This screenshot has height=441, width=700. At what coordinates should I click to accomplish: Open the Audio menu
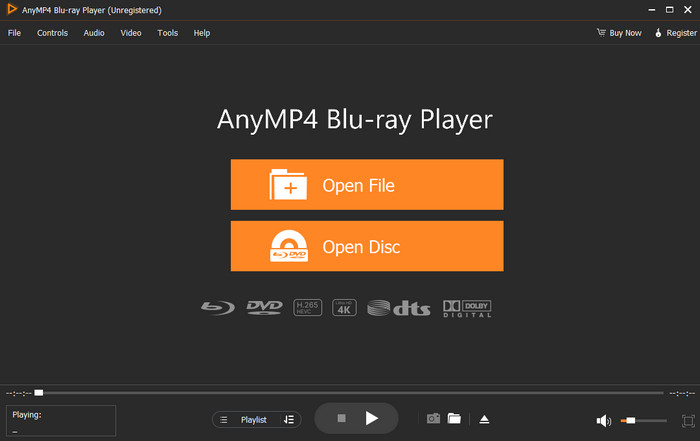click(94, 33)
